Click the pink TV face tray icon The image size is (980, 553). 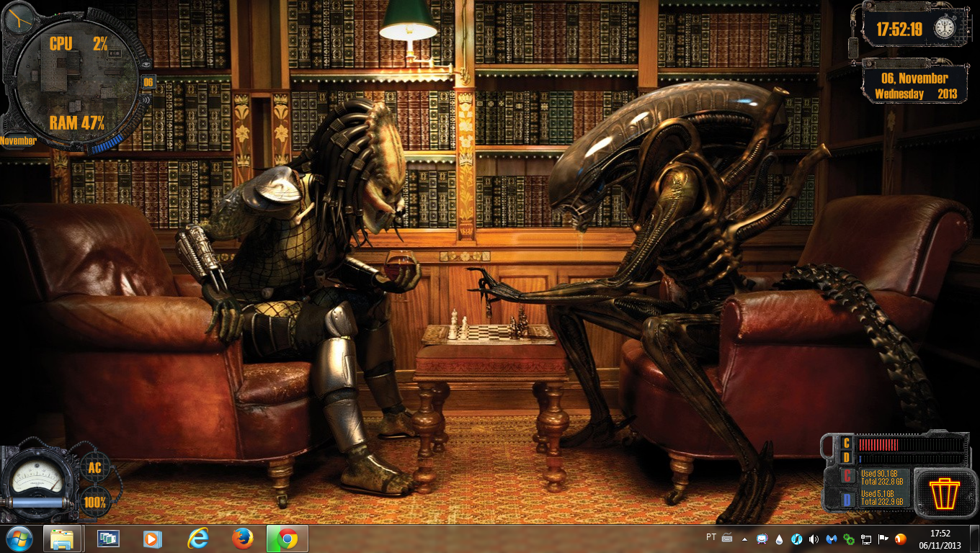click(762, 539)
